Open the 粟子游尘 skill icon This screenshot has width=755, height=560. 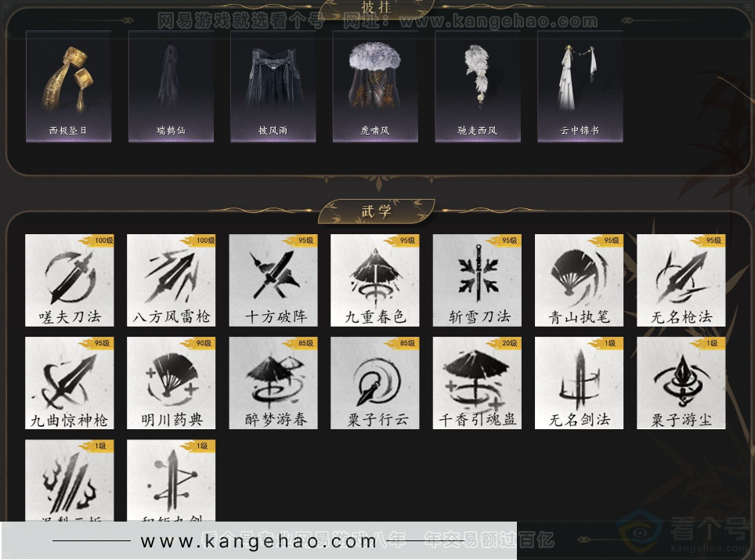(x=681, y=383)
